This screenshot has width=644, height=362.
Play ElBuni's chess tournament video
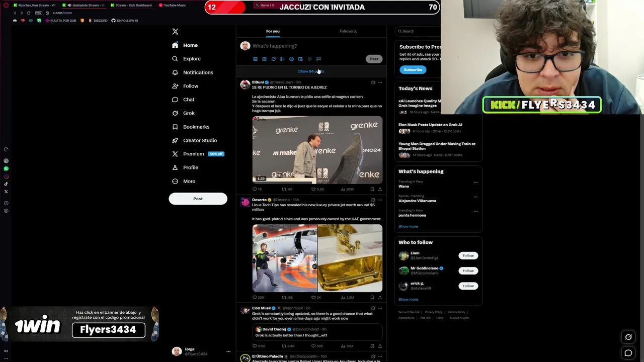click(317, 149)
